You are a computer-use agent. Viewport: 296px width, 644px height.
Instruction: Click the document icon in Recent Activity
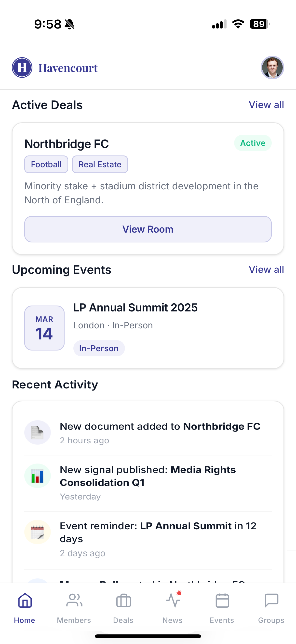(38, 433)
